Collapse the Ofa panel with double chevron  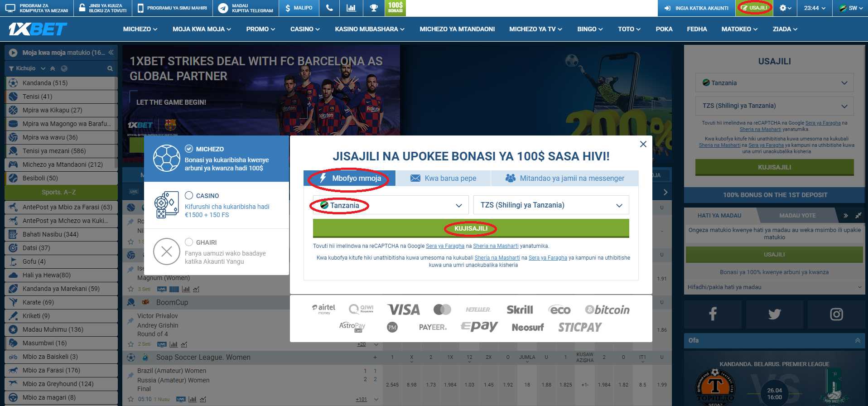pyautogui.click(x=858, y=340)
